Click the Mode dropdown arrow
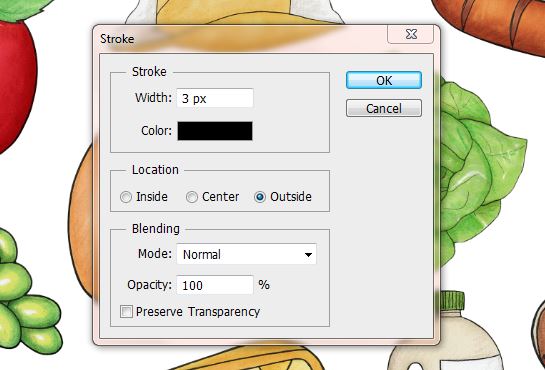Image resolution: width=545 pixels, height=370 pixels. point(308,255)
